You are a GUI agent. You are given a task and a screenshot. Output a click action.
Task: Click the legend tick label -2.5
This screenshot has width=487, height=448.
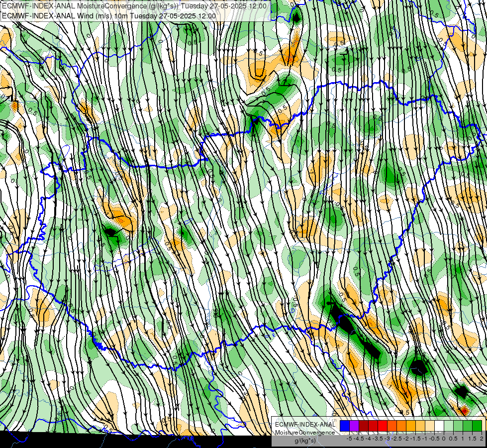pyautogui.click(x=396, y=439)
